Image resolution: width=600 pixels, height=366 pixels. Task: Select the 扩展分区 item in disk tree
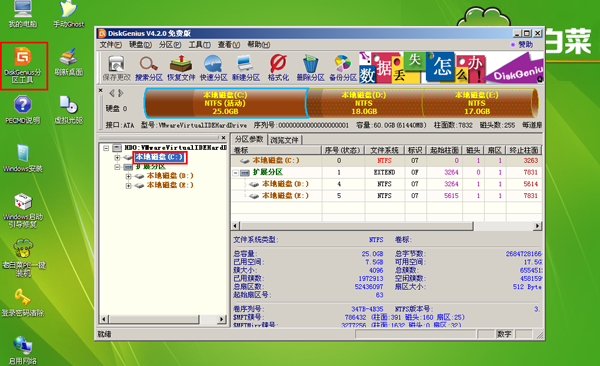pyautogui.click(x=151, y=167)
